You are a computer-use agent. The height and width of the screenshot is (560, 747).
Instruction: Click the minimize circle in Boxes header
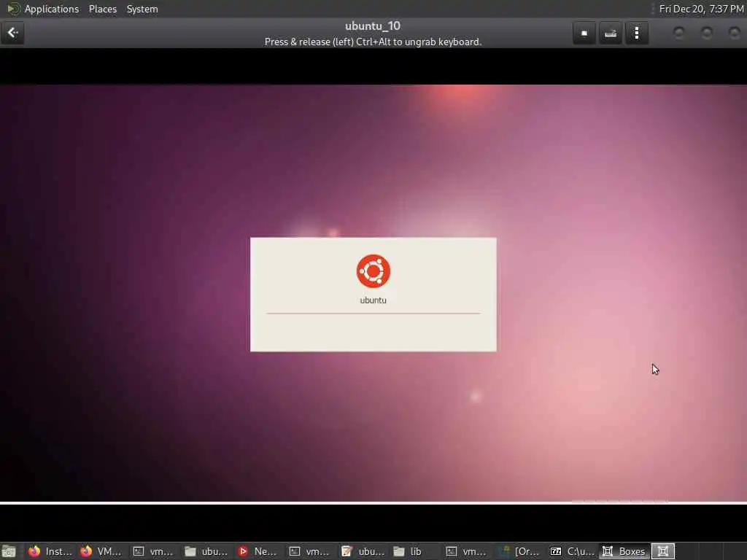click(x=679, y=33)
